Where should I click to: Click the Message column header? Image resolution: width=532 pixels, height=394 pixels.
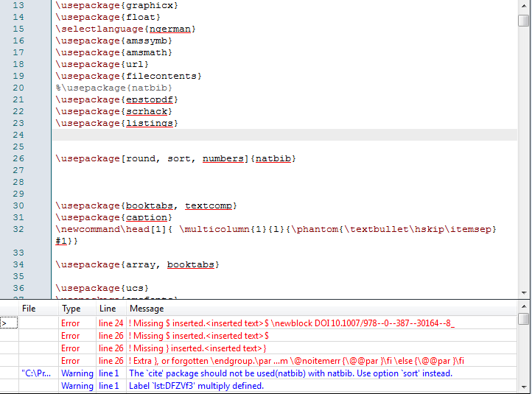point(321,309)
